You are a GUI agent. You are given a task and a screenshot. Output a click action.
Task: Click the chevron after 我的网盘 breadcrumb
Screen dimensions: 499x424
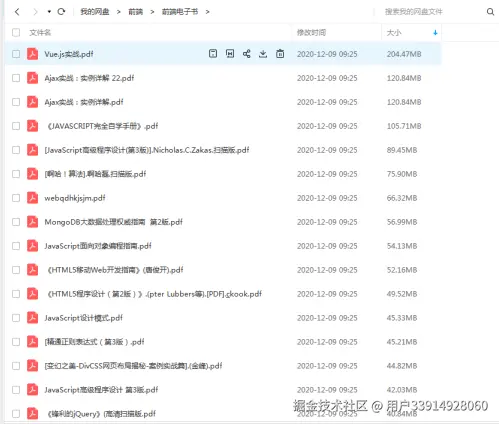(x=118, y=12)
